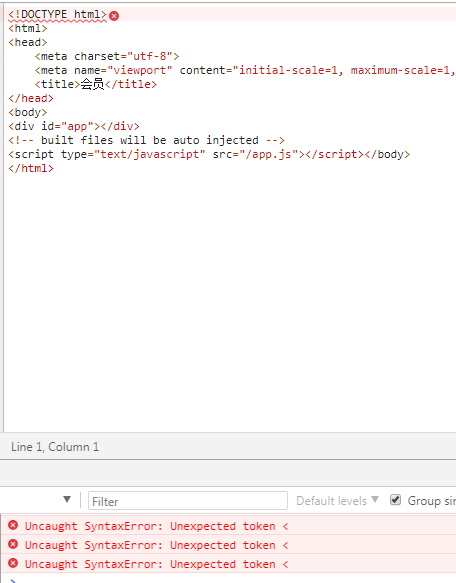The image size is (456, 583).
Task: Click the first console error's red icon
Action: click(x=13, y=525)
